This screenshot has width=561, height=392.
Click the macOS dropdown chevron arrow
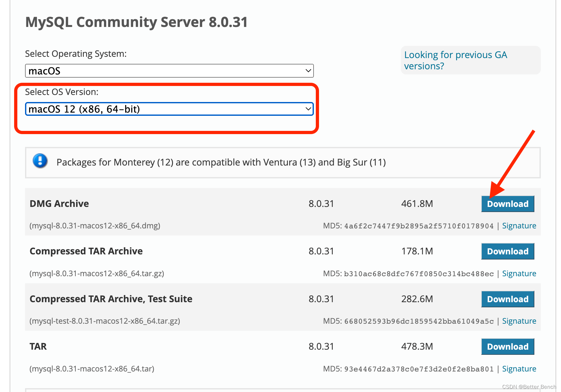[x=308, y=71]
